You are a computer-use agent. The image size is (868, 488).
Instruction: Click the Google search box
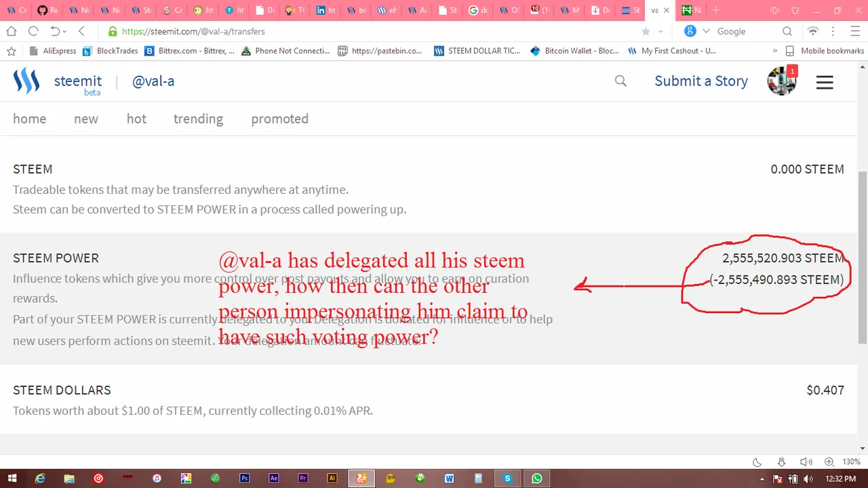(745, 31)
